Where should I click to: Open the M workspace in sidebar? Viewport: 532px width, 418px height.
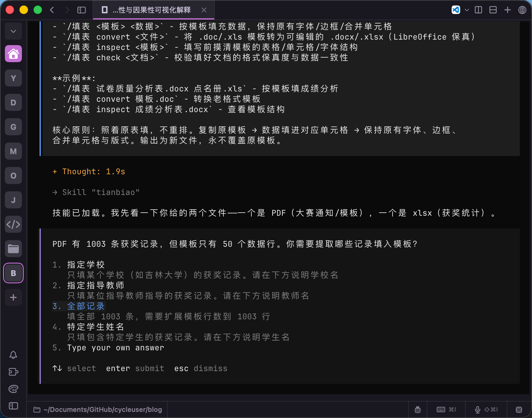coord(13,151)
